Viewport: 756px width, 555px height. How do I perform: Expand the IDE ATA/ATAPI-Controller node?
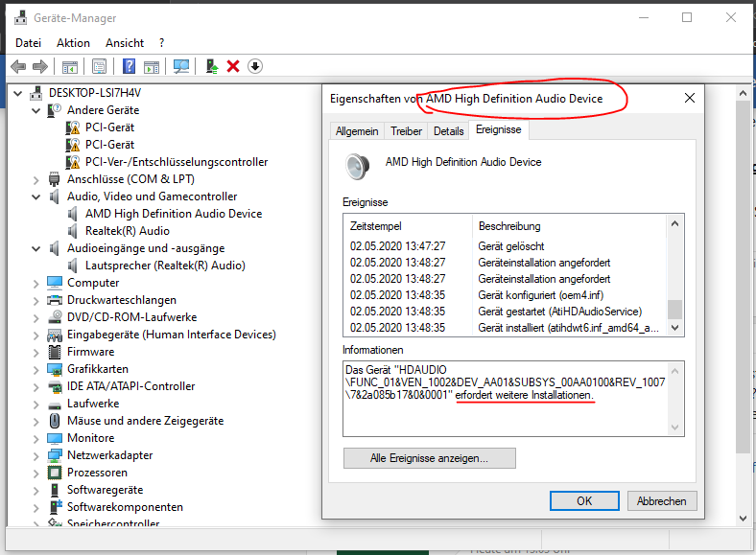click(x=35, y=387)
